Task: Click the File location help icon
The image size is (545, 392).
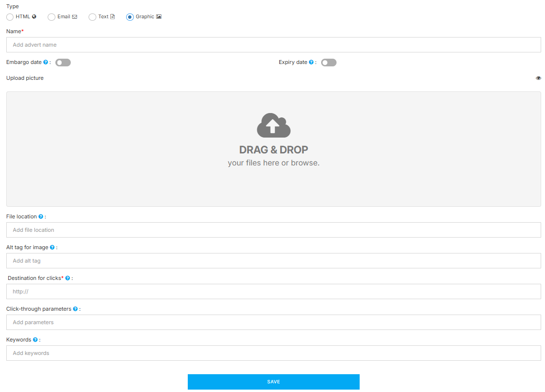Action: click(41, 217)
